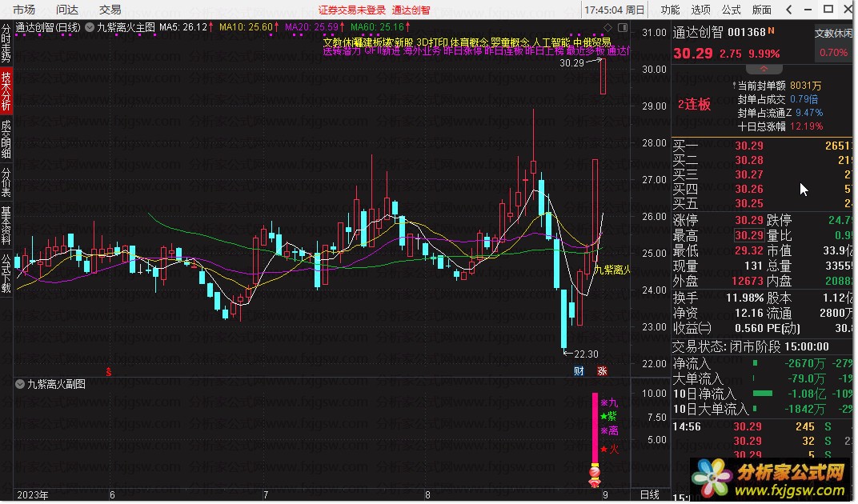Viewport: 858px width, 504px height.
Task: Open the 海外业务 tag
Action: click(x=422, y=51)
